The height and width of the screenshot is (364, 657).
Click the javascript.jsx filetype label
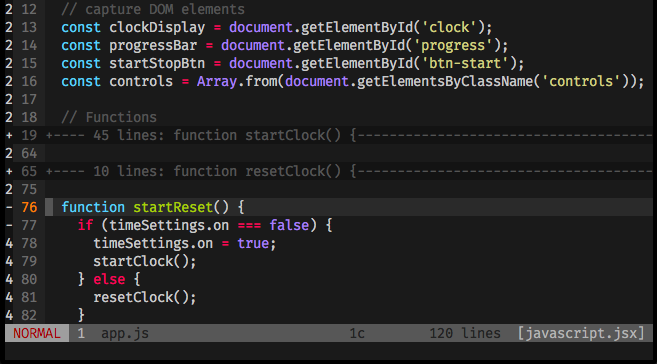(581, 333)
